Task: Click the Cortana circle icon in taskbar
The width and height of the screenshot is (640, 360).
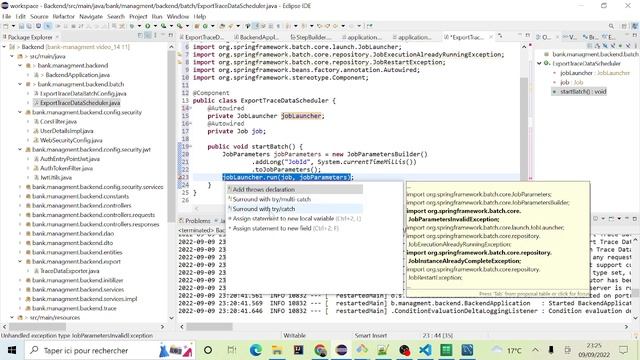Action: (208, 350)
